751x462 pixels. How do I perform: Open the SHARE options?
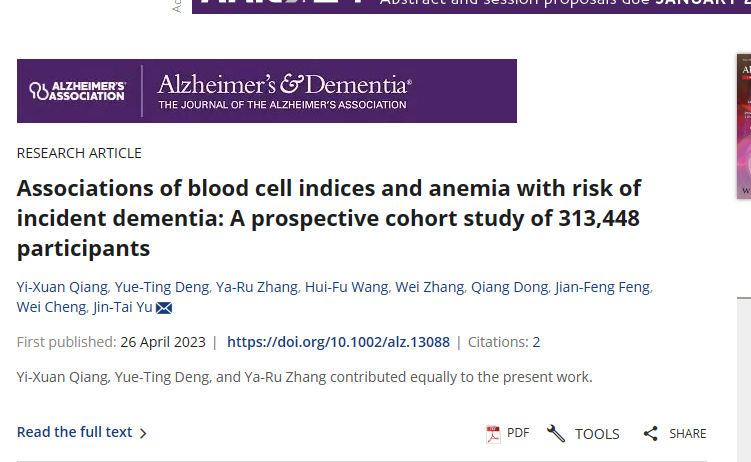coord(687,433)
